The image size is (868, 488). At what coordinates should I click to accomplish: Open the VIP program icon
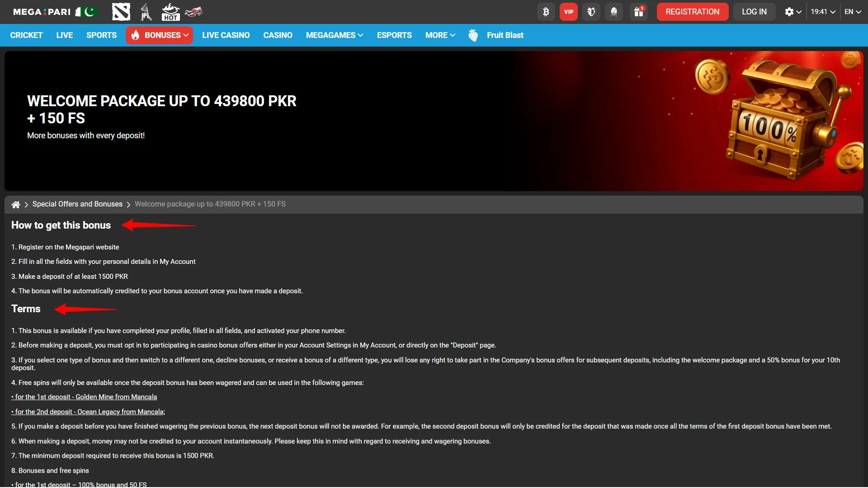[568, 12]
